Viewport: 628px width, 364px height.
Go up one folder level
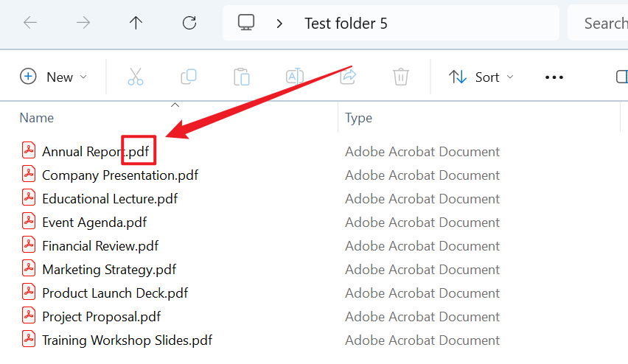[x=136, y=23]
